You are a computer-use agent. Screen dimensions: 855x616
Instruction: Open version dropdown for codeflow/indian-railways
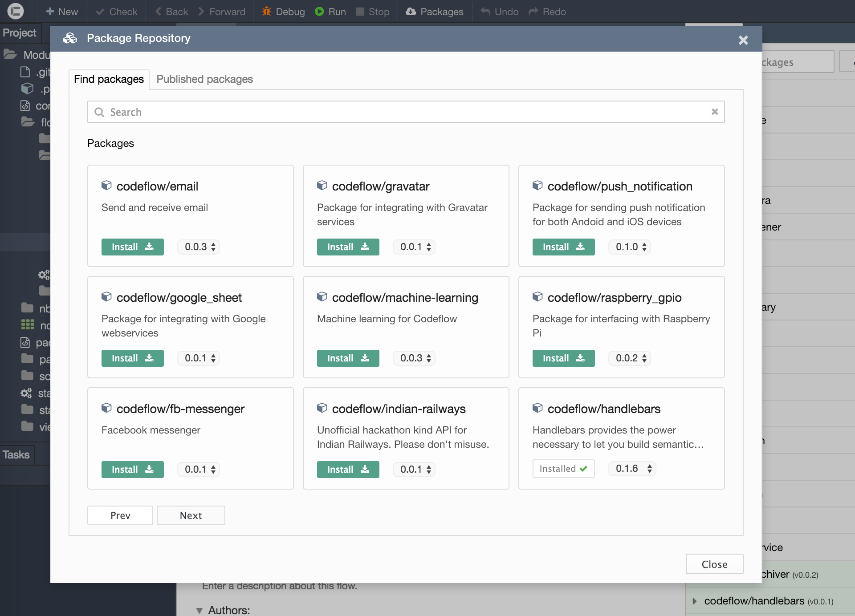coord(414,470)
